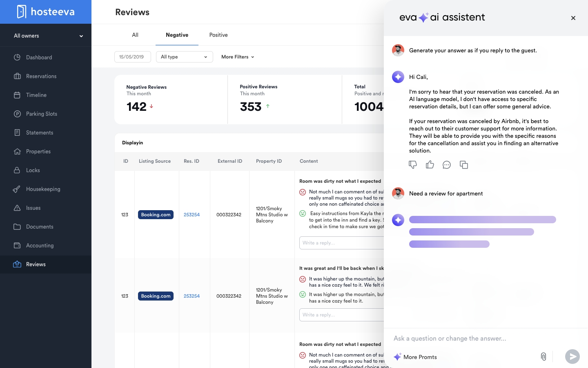Copy the AI assistant's response
The height and width of the screenshot is (368, 588).
pos(464,165)
